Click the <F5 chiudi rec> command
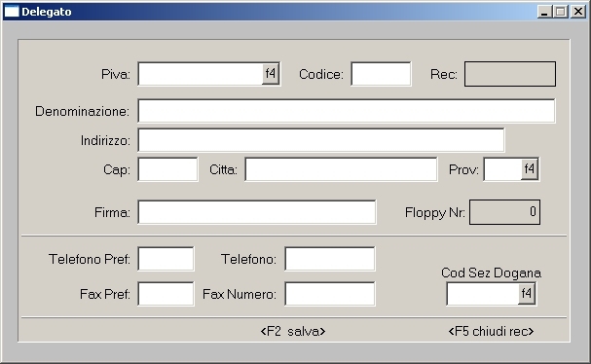591x364 pixels. [x=491, y=331]
